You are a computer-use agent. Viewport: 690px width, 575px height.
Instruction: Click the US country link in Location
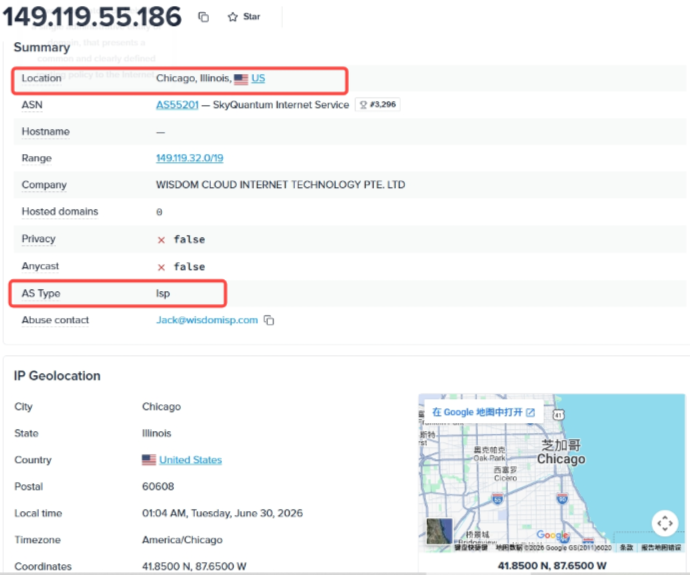pos(258,78)
